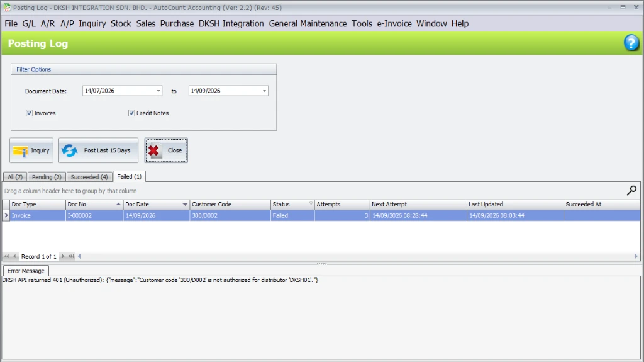Open the Doc Date column sort arrow
Viewport: 644px width, 362px height.
pos(185,205)
